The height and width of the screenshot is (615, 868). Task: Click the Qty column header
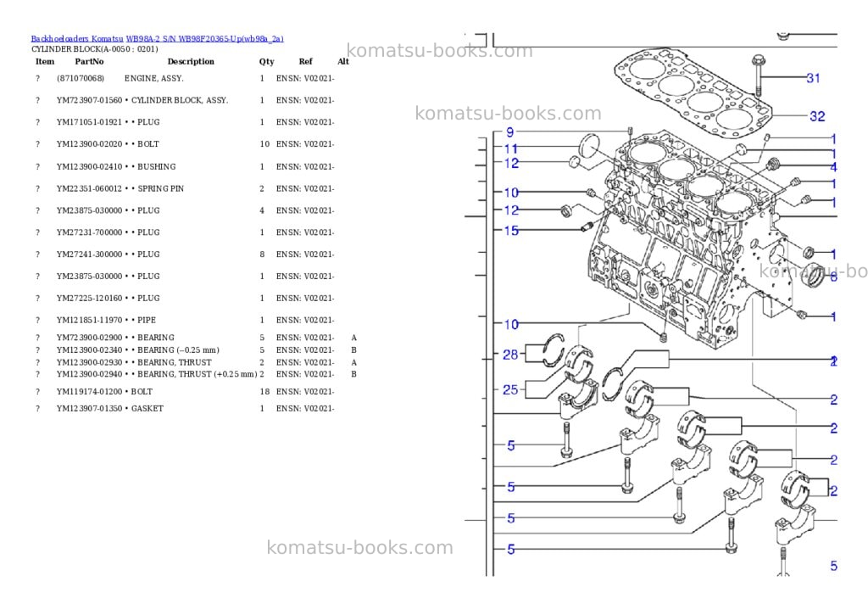coord(266,61)
